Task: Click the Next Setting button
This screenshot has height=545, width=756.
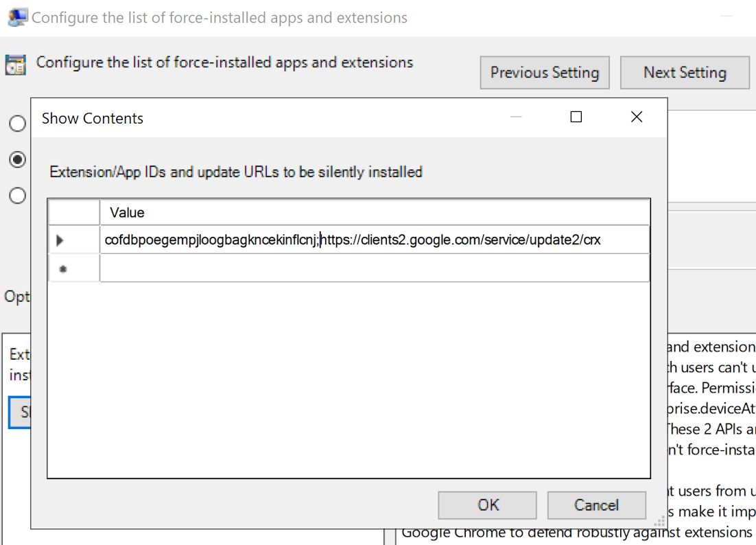Action: point(685,72)
